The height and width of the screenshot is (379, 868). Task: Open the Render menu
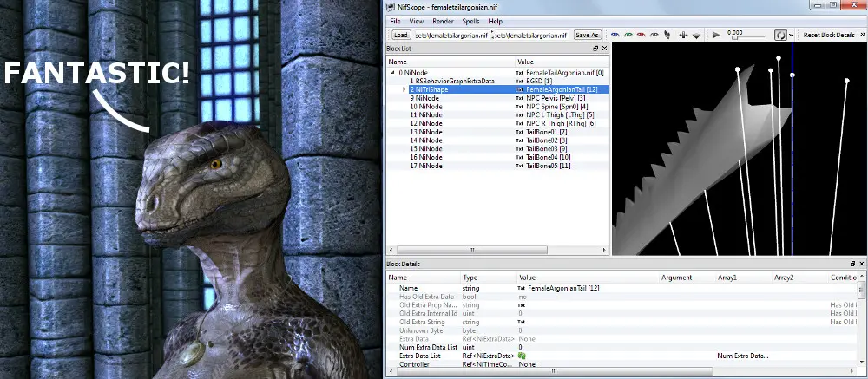[443, 21]
